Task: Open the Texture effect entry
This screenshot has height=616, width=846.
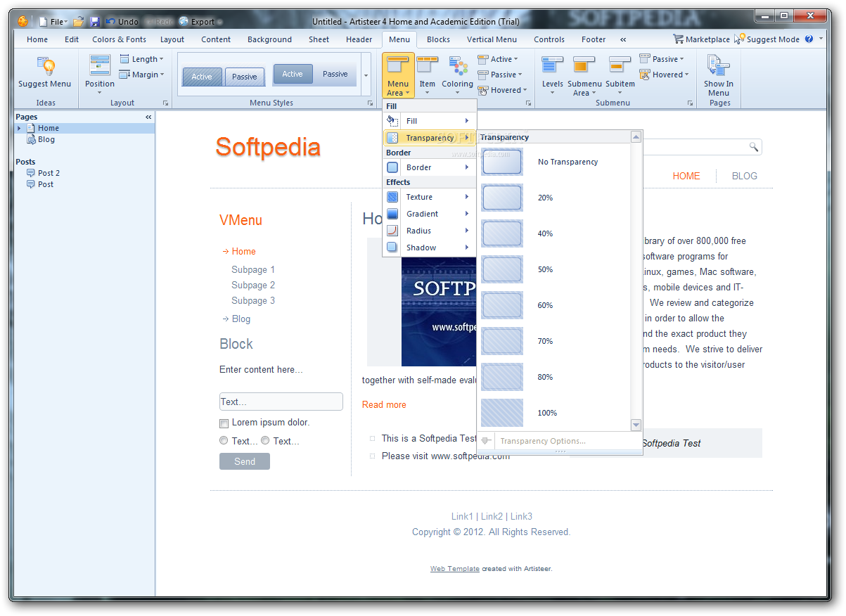Action: tap(430, 197)
